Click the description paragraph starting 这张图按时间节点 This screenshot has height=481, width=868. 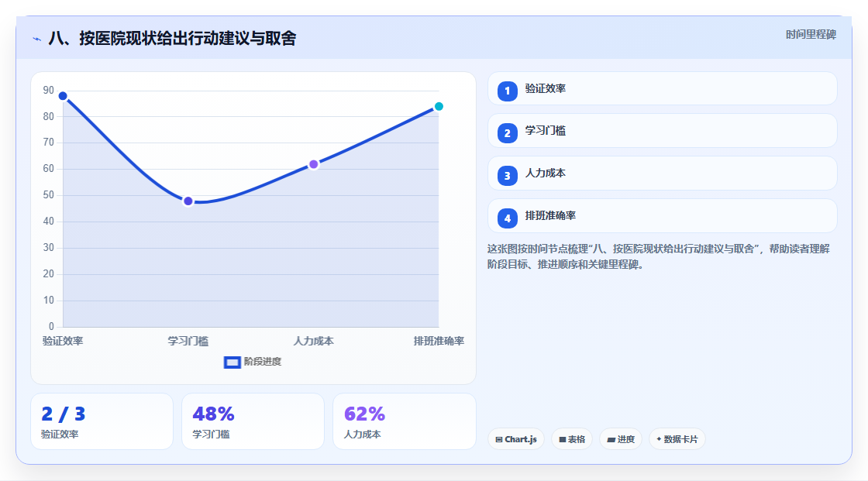(659, 257)
